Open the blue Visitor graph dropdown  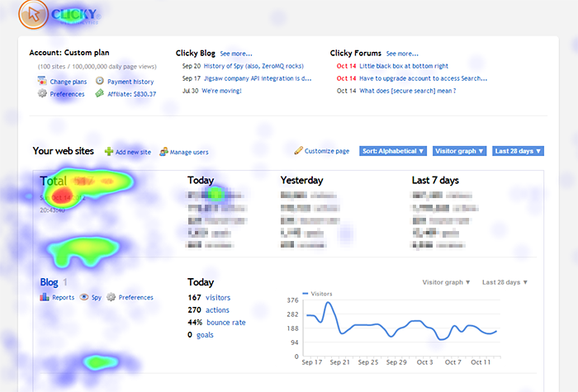tap(458, 151)
